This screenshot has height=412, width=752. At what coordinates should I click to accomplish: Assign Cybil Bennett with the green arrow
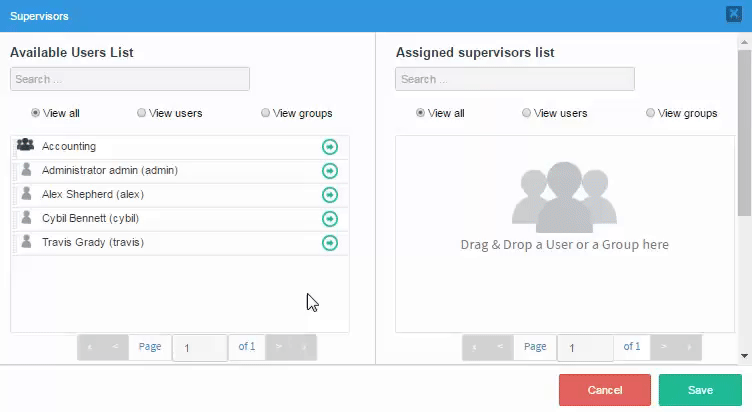point(330,219)
